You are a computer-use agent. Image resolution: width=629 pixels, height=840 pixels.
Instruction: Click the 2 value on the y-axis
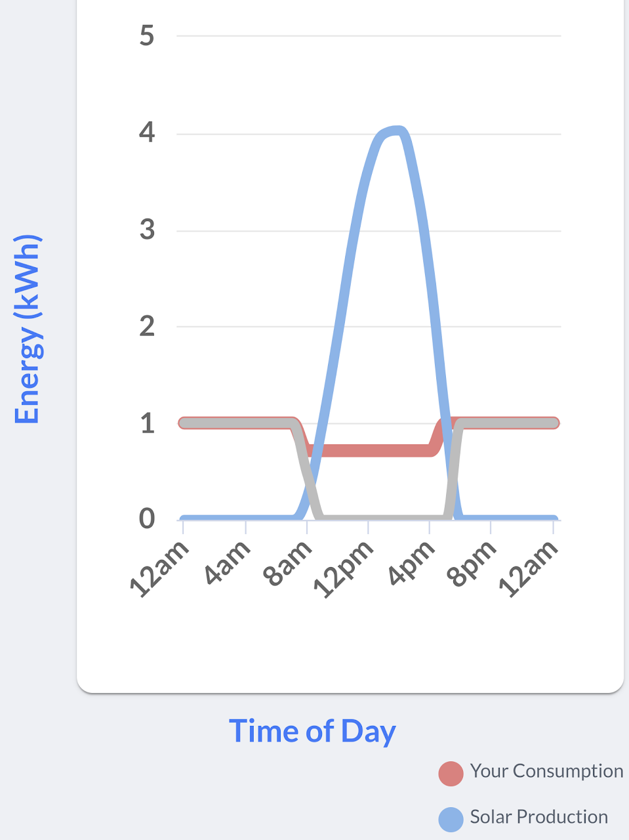click(x=147, y=326)
